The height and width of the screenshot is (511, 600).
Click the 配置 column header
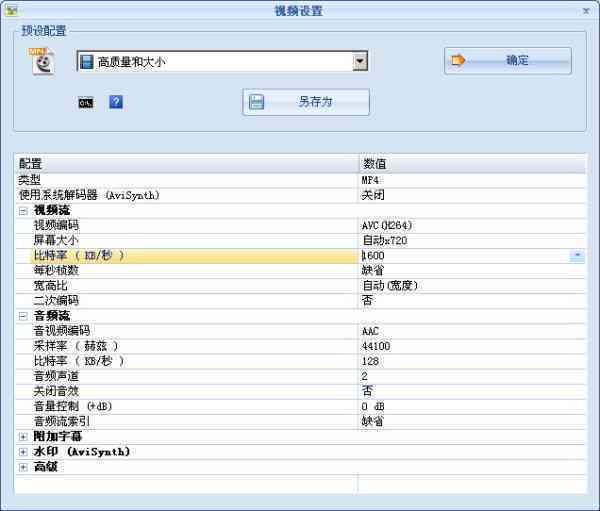point(187,164)
